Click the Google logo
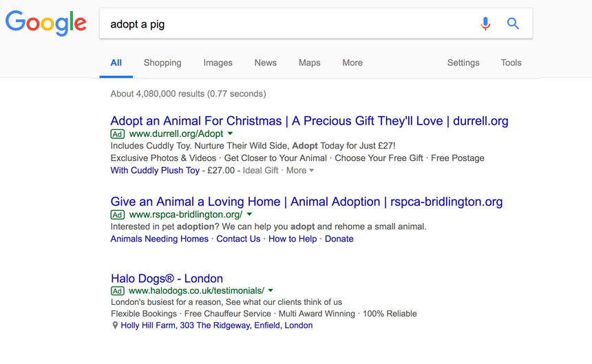 [46, 23]
